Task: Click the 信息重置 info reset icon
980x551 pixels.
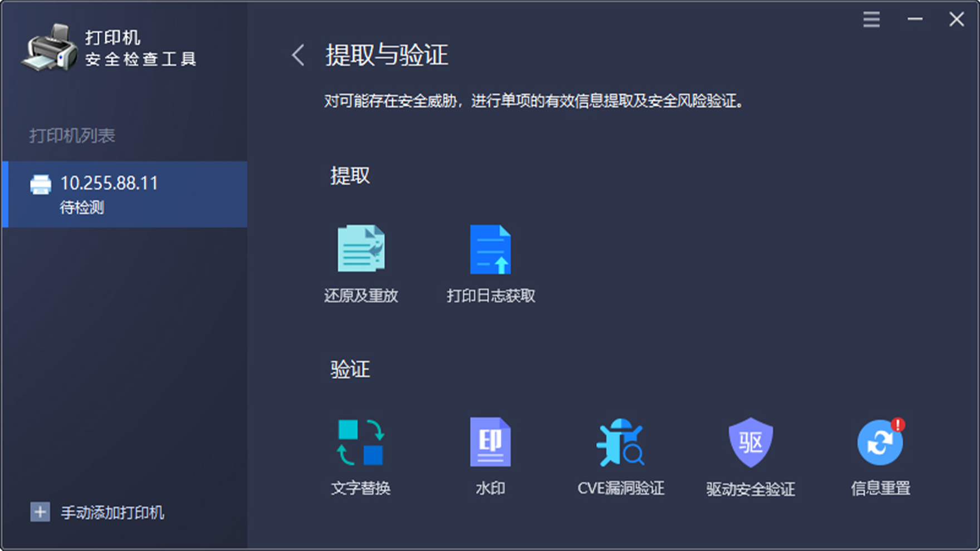Action: pos(880,442)
